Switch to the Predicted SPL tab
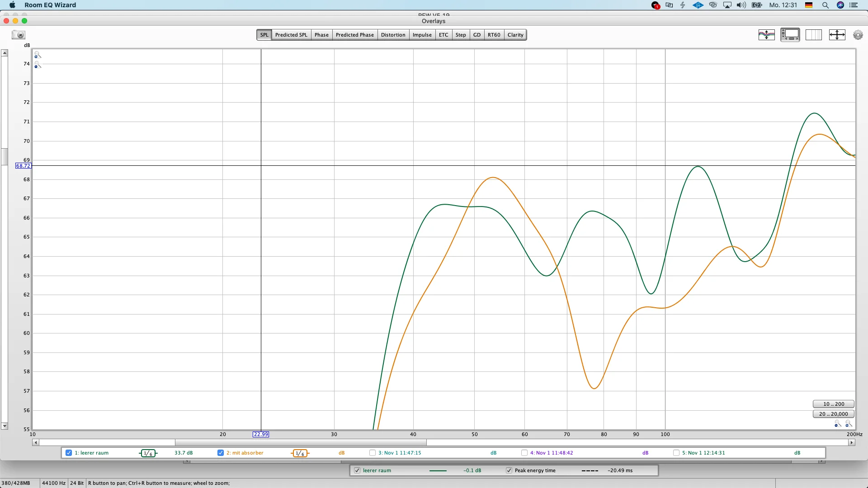Screen dimensions: 868x488 (291, 35)
